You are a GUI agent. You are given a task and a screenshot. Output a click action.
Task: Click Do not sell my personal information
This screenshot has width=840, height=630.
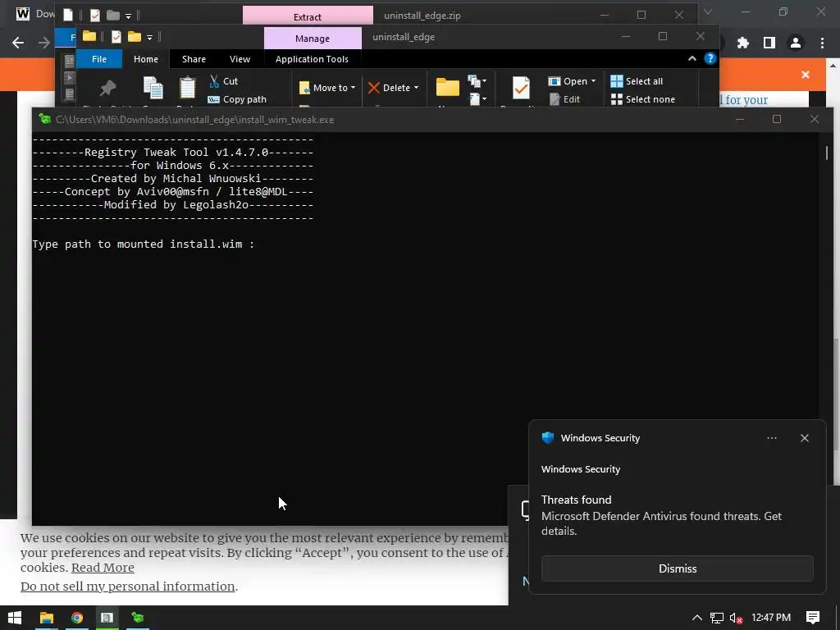click(x=127, y=587)
